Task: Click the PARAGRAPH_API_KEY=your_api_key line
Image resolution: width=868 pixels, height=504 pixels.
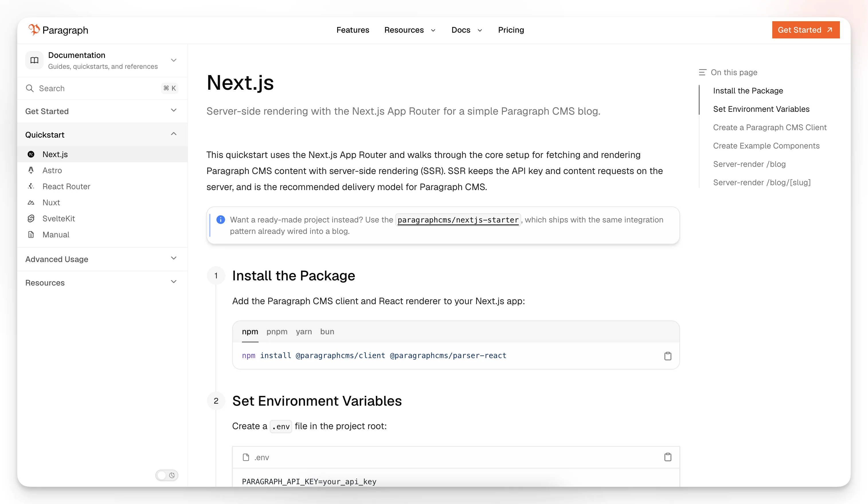Action: tap(309, 481)
